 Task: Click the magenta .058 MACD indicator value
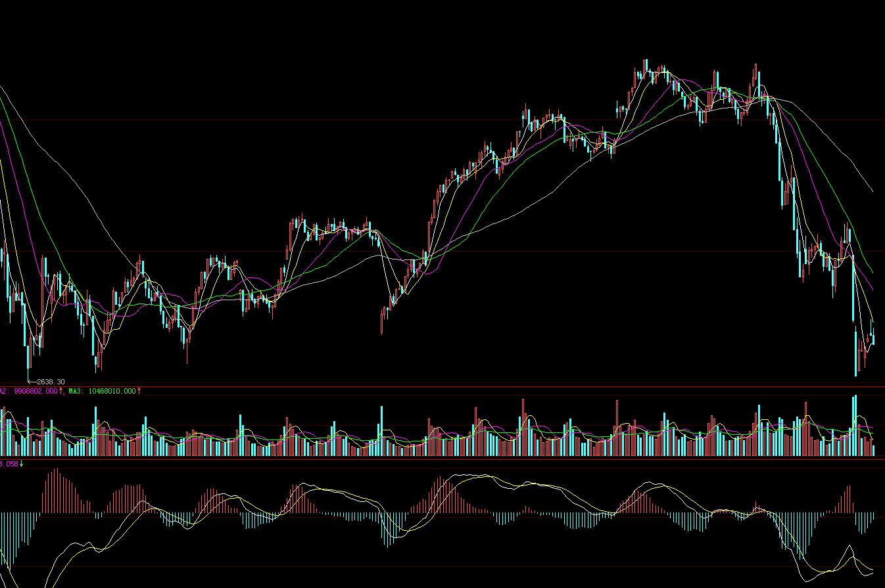pos(9,464)
